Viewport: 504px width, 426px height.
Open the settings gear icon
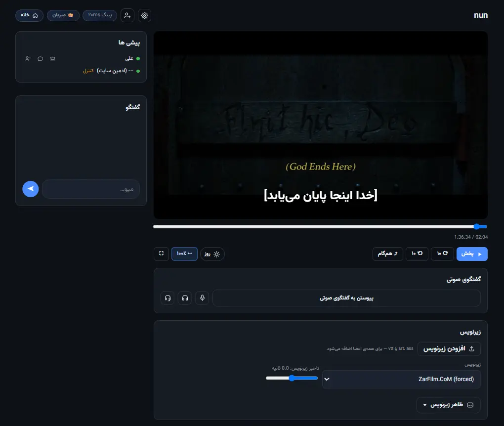coord(144,15)
